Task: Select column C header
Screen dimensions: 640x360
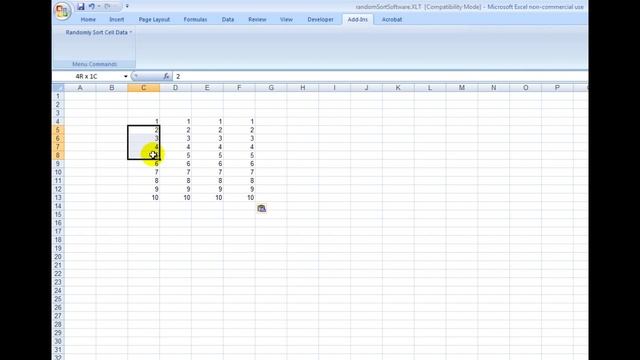Action: [x=144, y=88]
